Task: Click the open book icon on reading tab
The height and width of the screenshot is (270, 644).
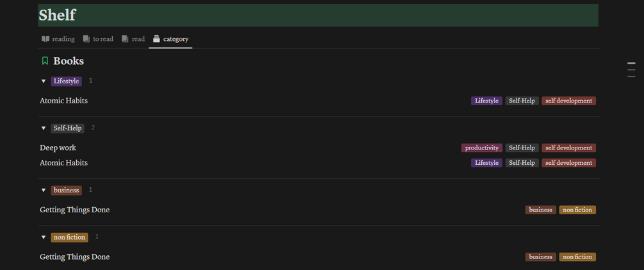Action: [x=45, y=39]
